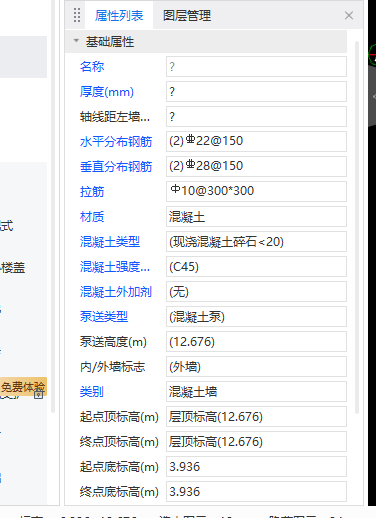The height and width of the screenshot is (518, 376).
Task: Click the 厚度(mm) property label
Action: coord(107,92)
